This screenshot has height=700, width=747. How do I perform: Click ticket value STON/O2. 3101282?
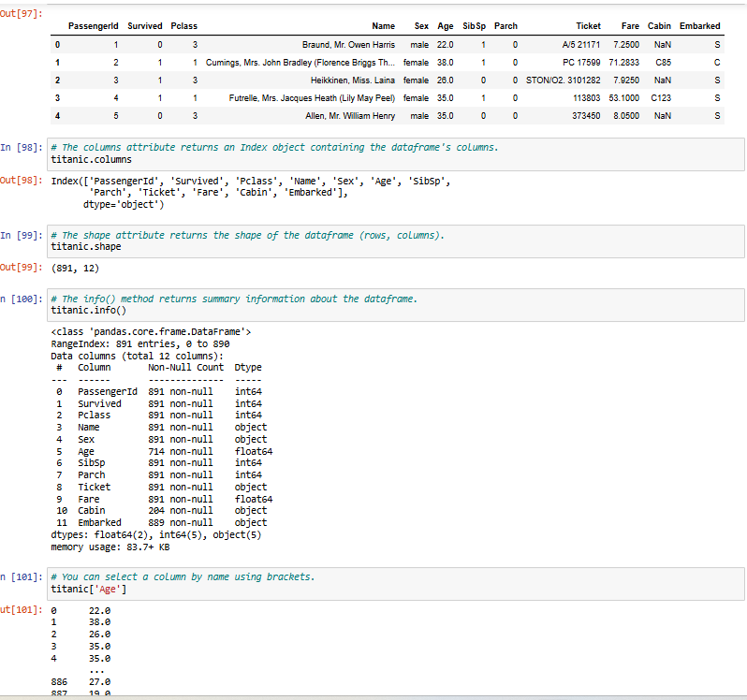[564, 80]
